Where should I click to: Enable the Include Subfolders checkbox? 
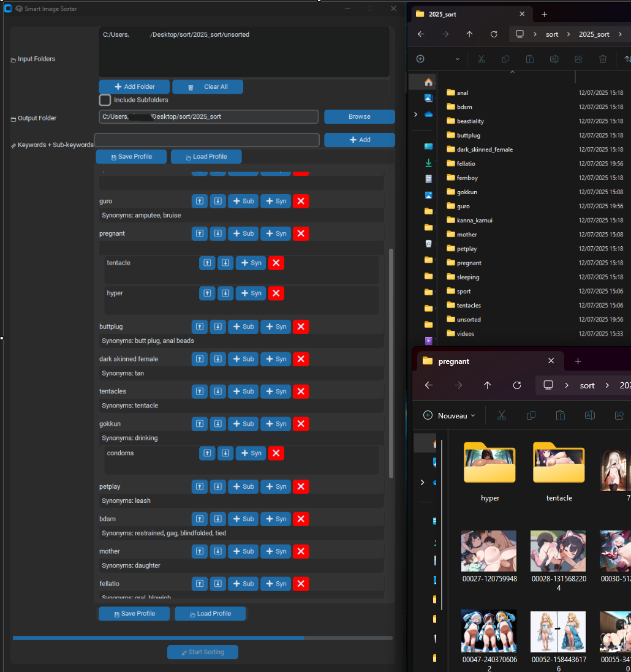pos(105,100)
